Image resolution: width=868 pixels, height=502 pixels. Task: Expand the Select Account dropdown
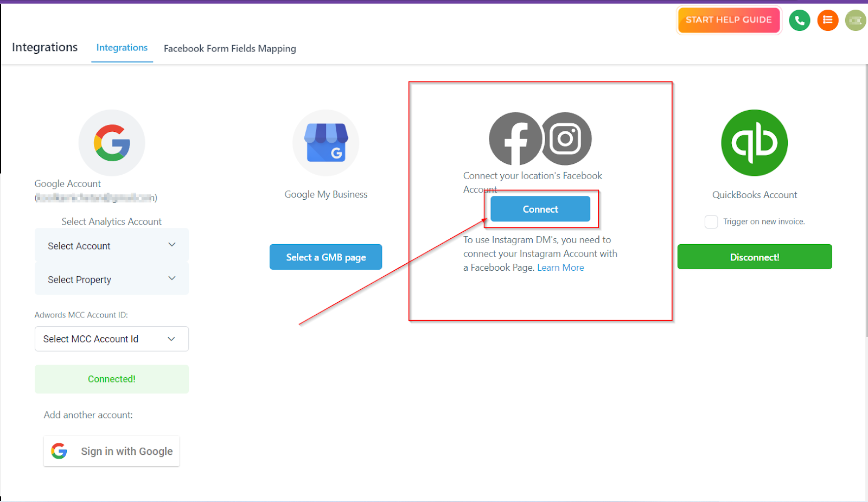(112, 245)
